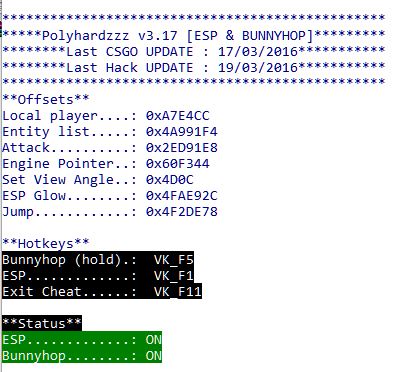
Task: Click the green 'Bunnyhop...: ON' status line
Action: (82, 355)
